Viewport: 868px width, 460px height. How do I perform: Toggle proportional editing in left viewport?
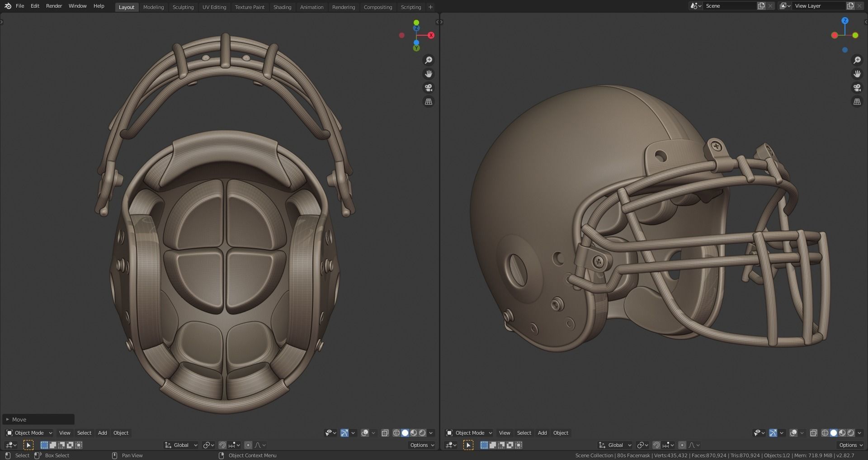(248, 445)
